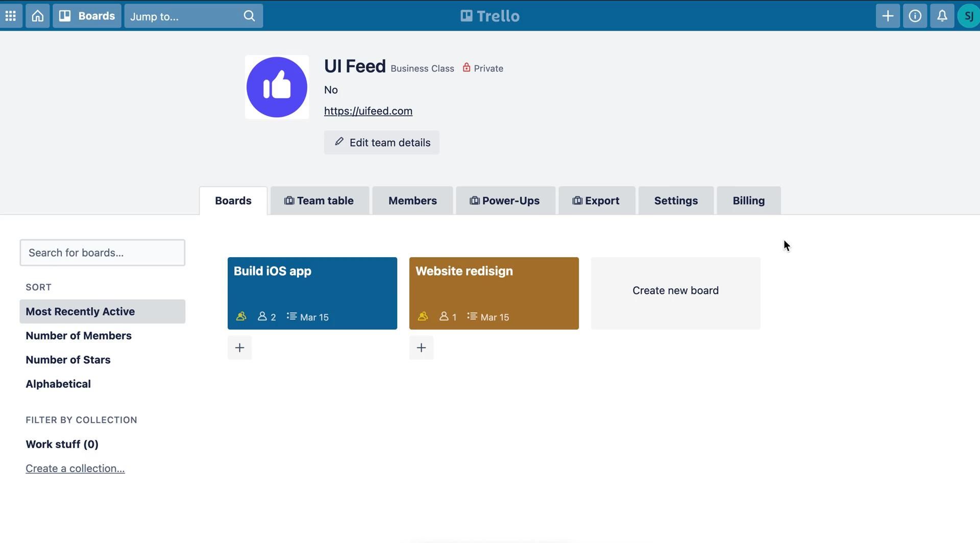Switch to the Members tab
Image resolution: width=980 pixels, height=543 pixels.
pyautogui.click(x=412, y=201)
